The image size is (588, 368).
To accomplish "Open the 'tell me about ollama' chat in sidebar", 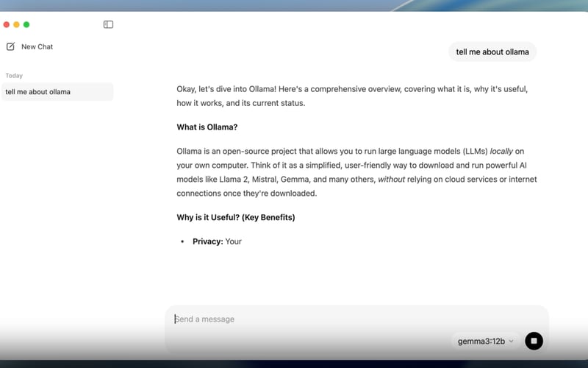I will (57, 91).
